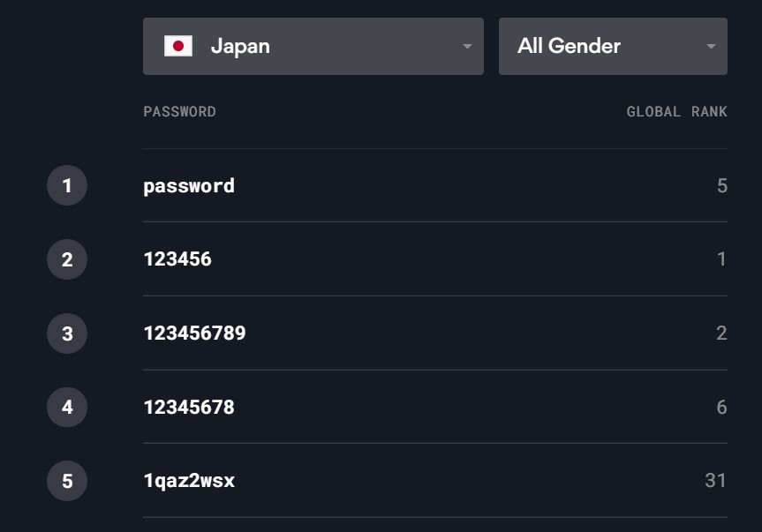Click global rank 5 for password
The height and width of the screenshot is (532, 762).
pyautogui.click(x=721, y=186)
